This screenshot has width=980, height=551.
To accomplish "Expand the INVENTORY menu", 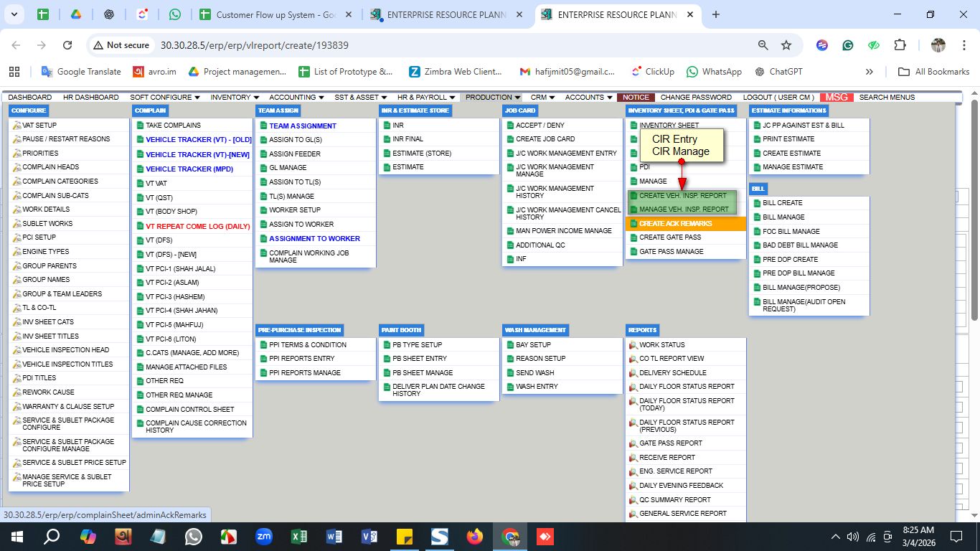I will pyautogui.click(x=235, y=97).
